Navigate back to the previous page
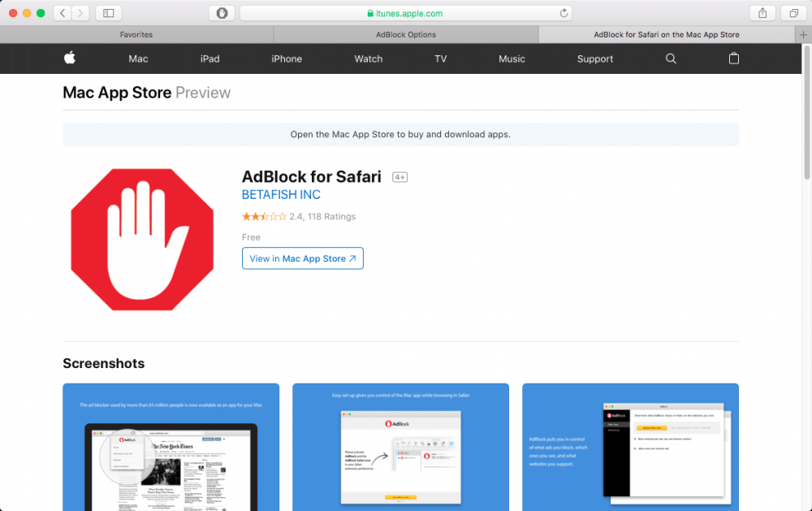This screenshot has height=511, width=812. click(62, 12)
